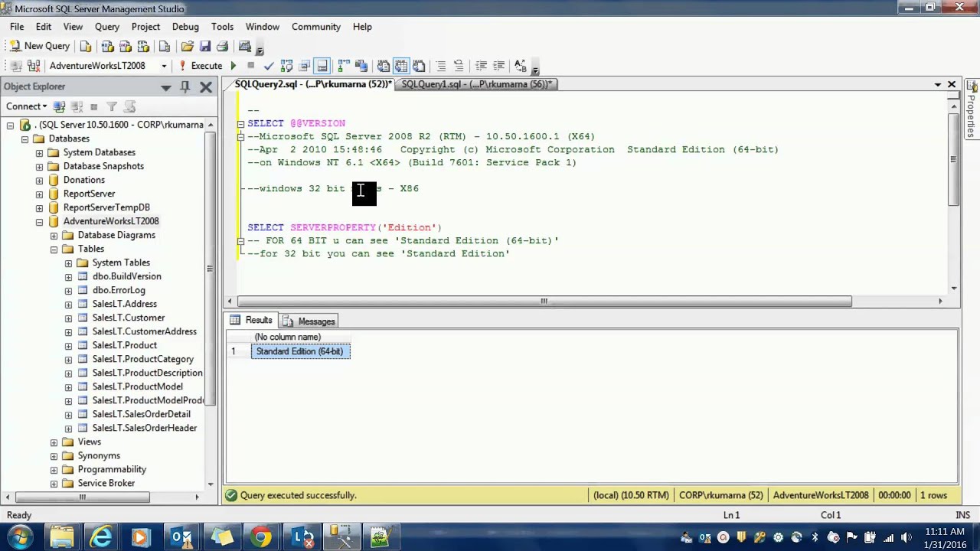Comment out the selected lines icon
The image size is (980, 551).
(441, 66)
